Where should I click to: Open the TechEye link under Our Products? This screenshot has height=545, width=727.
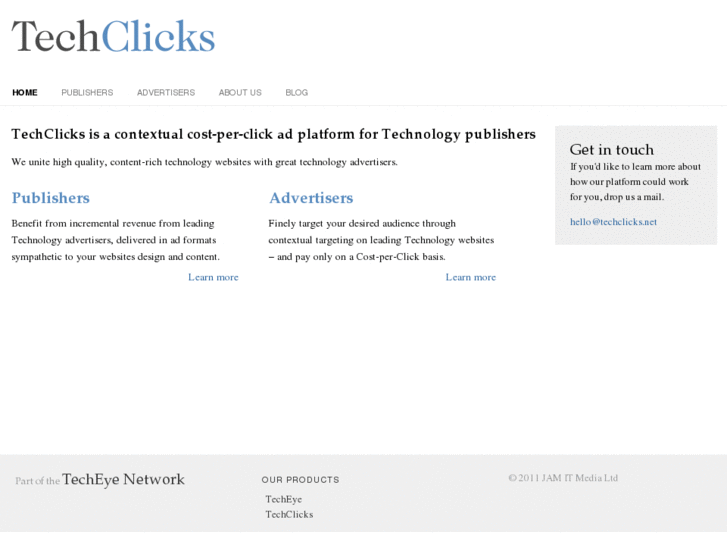click(x=283, y=499)
